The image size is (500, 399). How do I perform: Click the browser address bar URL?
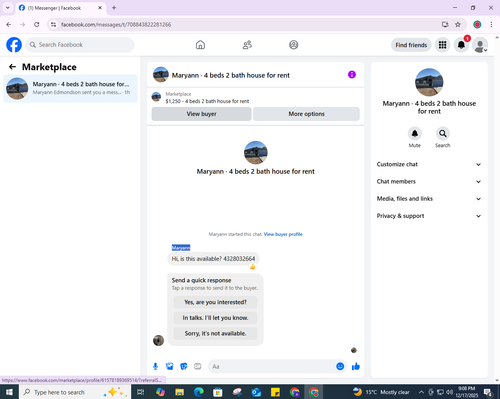pos(116,25)
